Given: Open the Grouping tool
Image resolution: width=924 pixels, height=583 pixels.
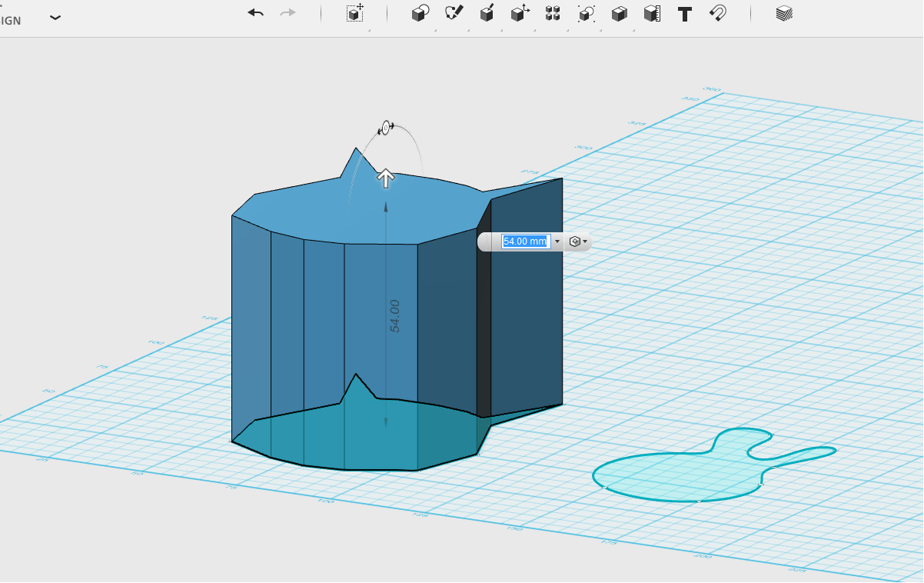Looking at the screenshot, I should click(x=587, y=14).
